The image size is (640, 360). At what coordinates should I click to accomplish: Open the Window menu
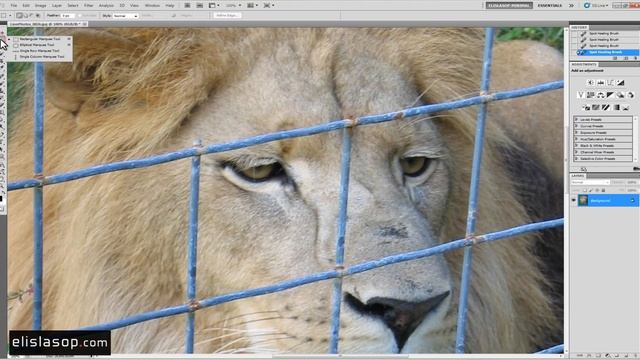coord(152,6)
